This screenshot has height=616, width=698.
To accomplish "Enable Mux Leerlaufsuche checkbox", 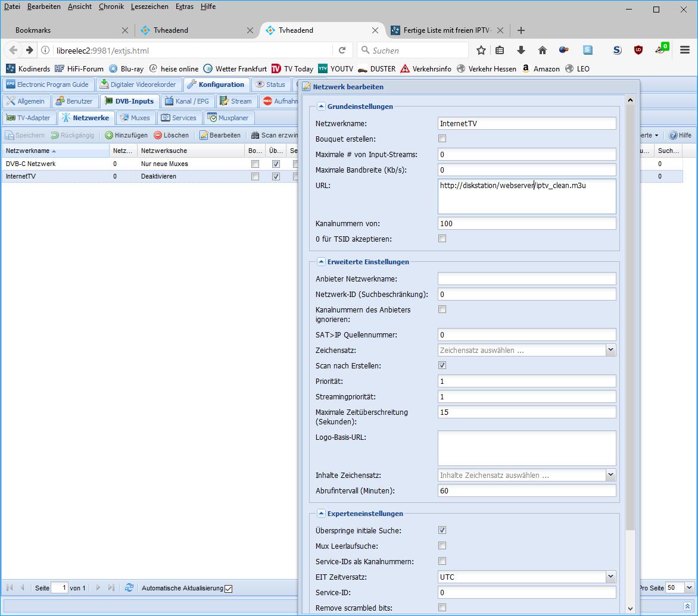I will pos(442,546).
